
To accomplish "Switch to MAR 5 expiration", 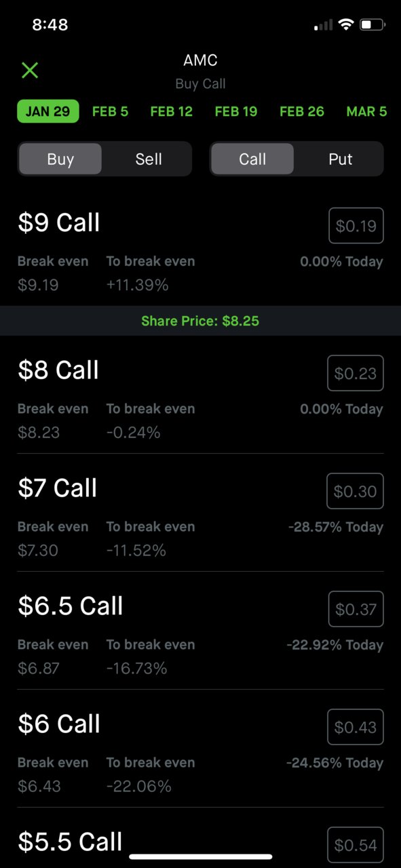I will click(x=366, y=111).
